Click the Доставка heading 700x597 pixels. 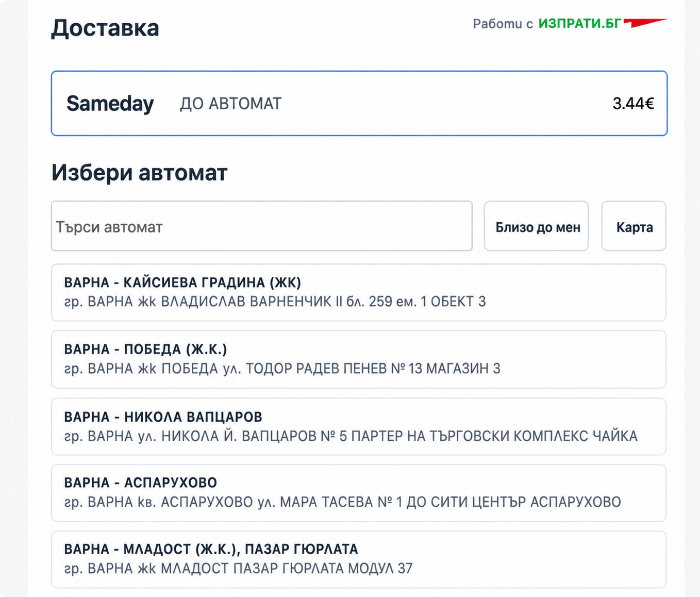click(x=105, y=28)
